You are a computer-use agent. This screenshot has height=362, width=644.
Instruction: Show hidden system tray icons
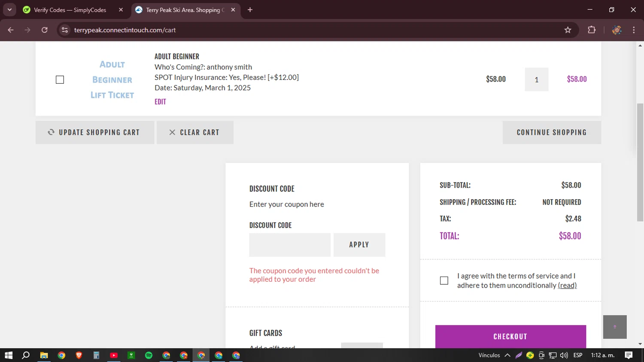[507, 355]
